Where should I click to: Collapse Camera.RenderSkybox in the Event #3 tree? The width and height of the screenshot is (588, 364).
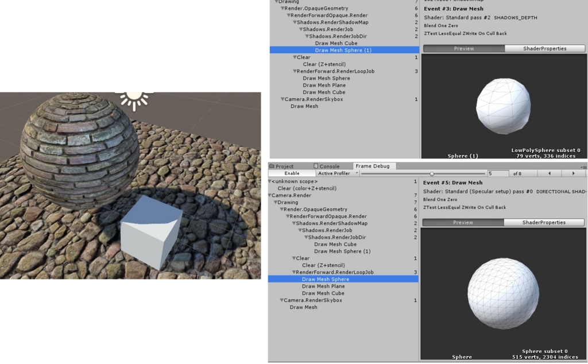[x=283, y=99]
